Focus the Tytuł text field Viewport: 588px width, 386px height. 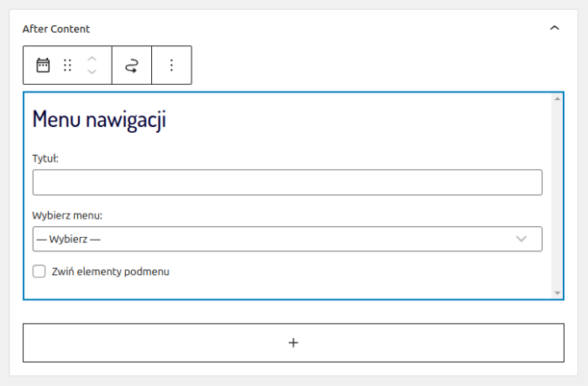(287, 182)
